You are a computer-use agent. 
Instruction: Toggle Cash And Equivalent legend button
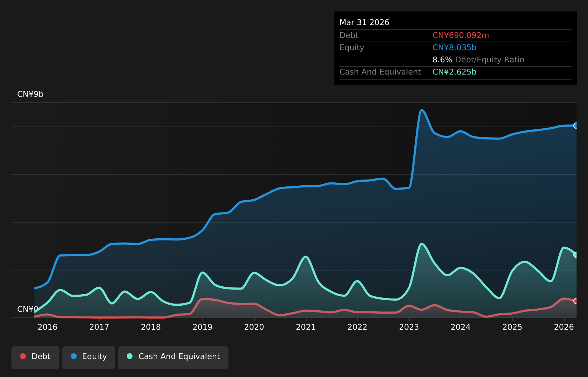[x=173, y=357]
